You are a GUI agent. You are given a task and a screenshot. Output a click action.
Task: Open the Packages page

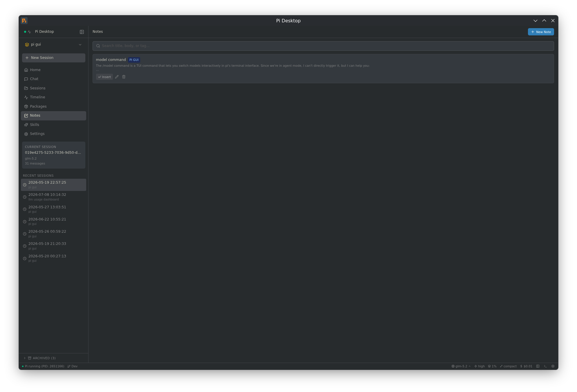pyautogui.click(x=53, y=106)
